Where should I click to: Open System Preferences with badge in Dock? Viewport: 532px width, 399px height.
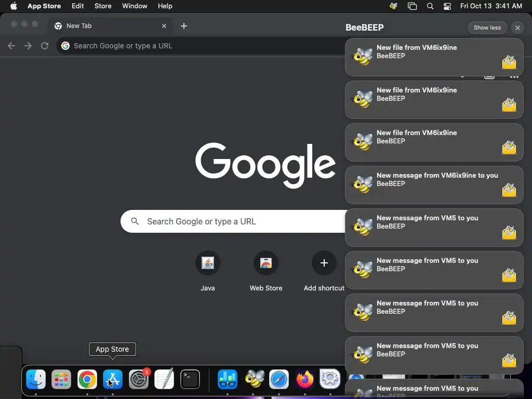pyautogui.click(x=139, y=379)
